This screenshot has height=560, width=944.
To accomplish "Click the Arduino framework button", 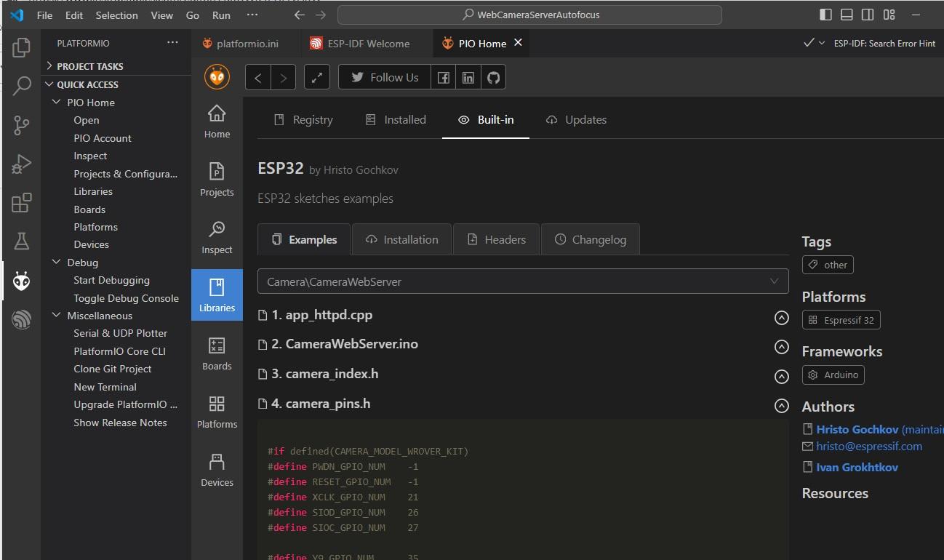I will [833, 375].
